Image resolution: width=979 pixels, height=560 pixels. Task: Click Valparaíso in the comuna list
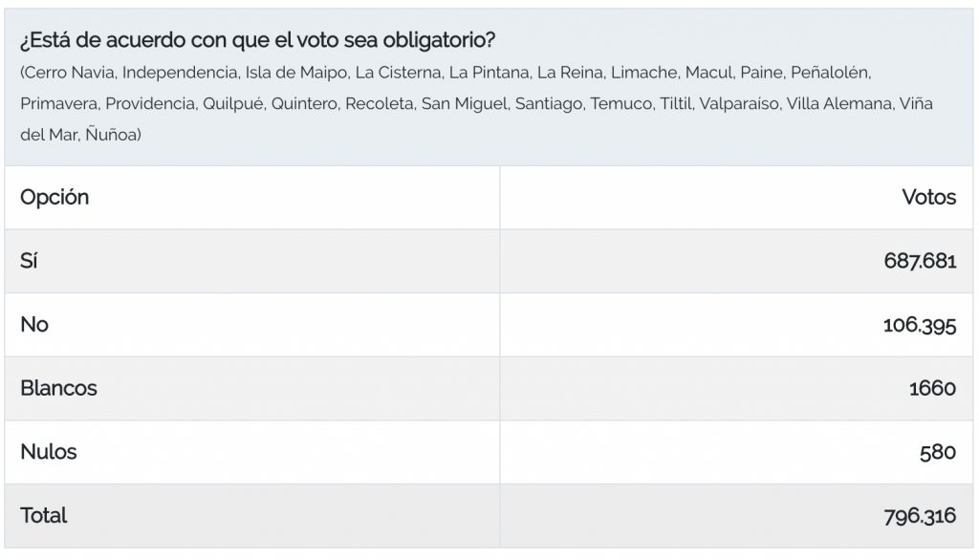739,103
